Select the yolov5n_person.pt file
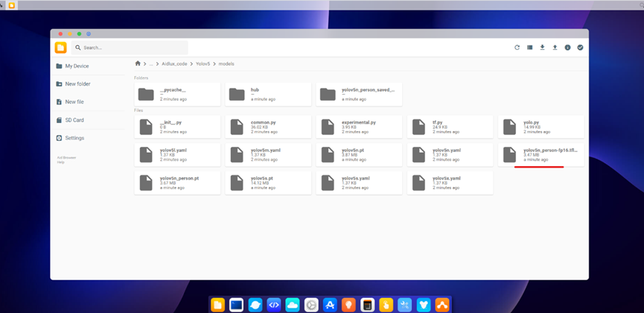 (x=177, y=183)
